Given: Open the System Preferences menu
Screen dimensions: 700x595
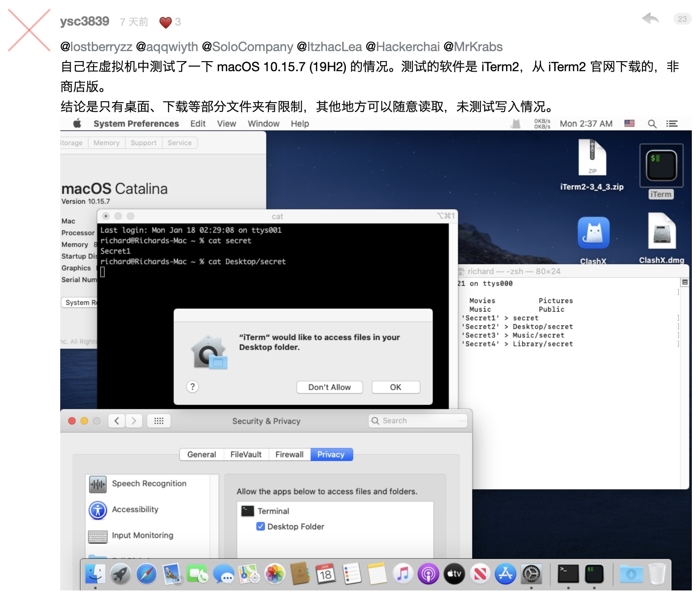Looking at the screenshot, I should 136,124.
